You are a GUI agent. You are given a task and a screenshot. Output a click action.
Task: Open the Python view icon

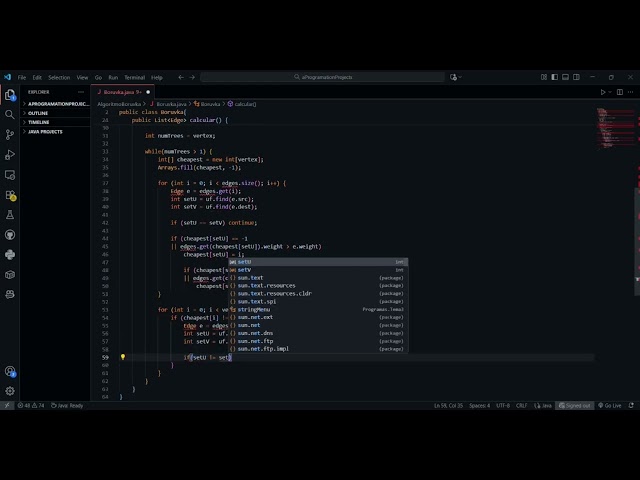click(10, 255)
